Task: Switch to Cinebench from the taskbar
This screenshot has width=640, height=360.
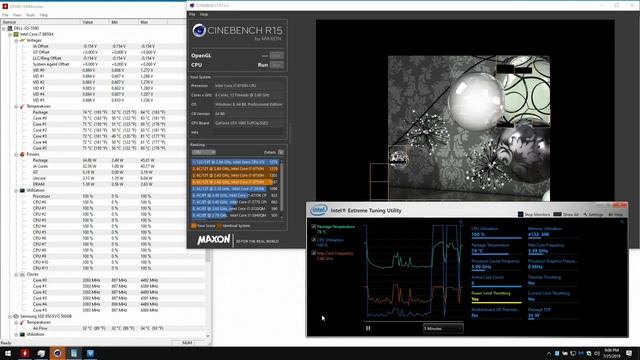Action: tap(57, 353)
